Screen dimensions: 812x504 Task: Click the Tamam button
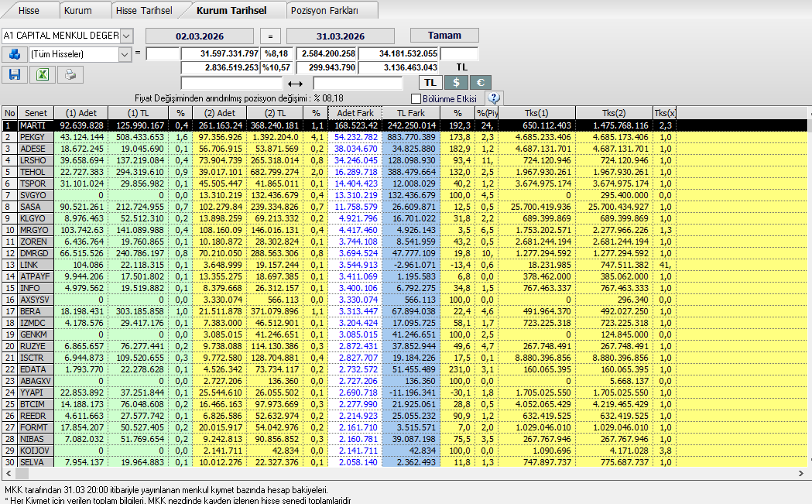coord(444,35)
